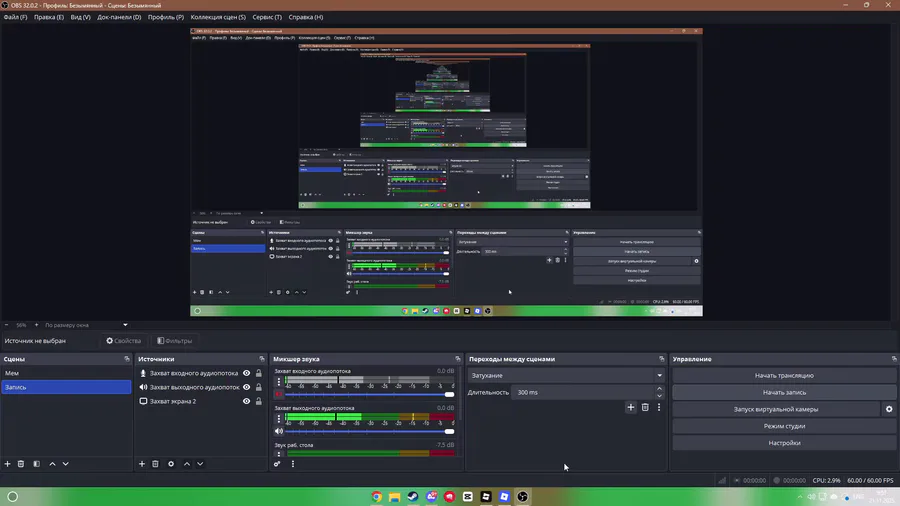Start Запуск виртуальной камеры

tap(775, 409)
